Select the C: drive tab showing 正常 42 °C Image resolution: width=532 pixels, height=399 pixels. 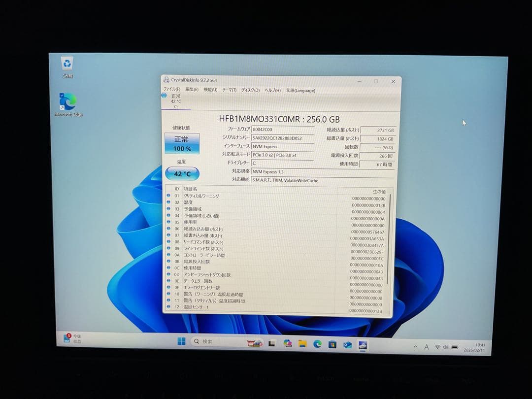175,101
